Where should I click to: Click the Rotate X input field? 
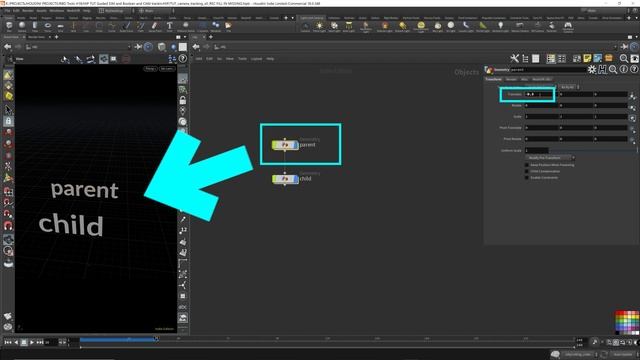pyautogui.click(x=540, y=105)
